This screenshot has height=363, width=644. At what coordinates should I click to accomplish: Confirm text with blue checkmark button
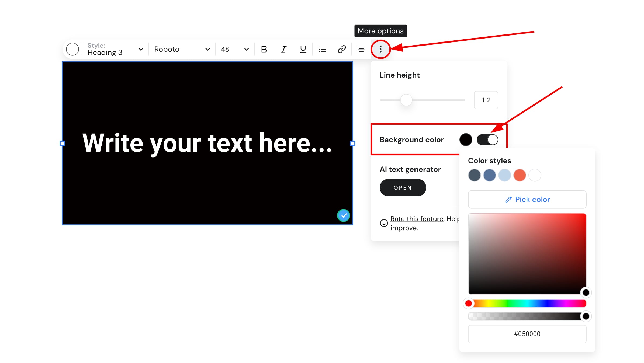pyautogui.click(x=343, y=215)
